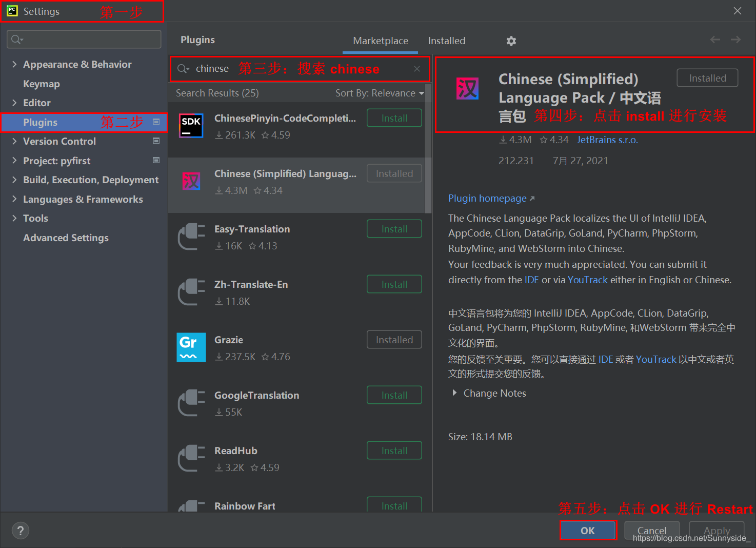Click the back navigation arrow
The image size is (756, 548).
pos(715,40)
